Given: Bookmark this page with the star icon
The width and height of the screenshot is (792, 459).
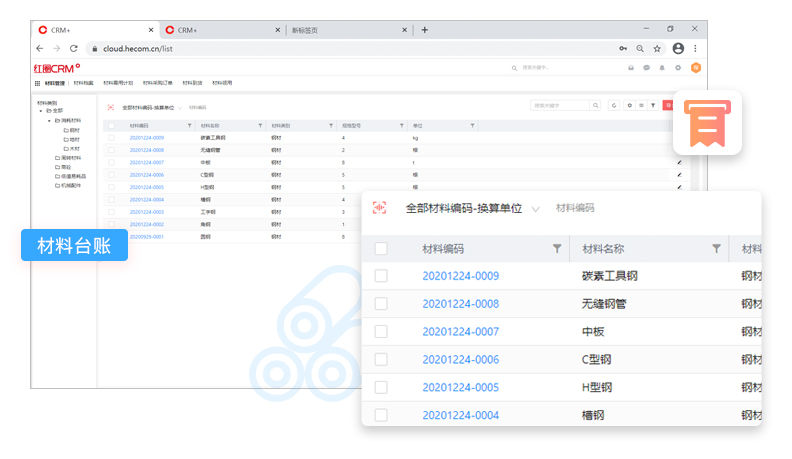Looking at the screenshot, I should pos(657,48).
